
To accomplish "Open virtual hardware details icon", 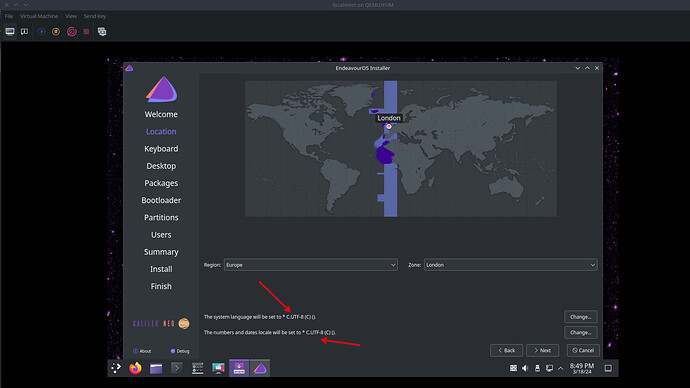I will [x=25, y=32].
